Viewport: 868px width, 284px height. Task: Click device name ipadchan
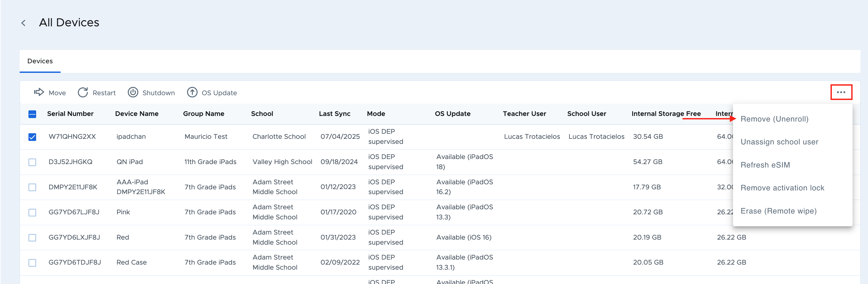pos(131,137)
